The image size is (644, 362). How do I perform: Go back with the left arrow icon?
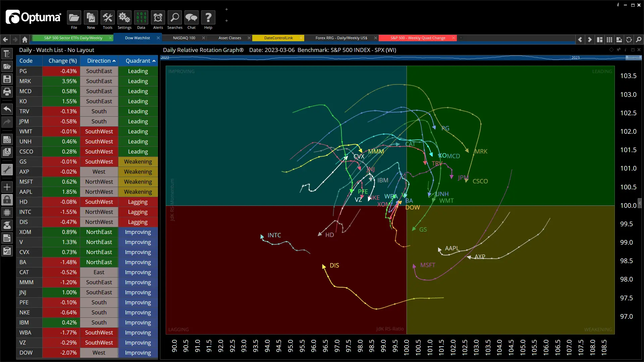click(5, 40)
